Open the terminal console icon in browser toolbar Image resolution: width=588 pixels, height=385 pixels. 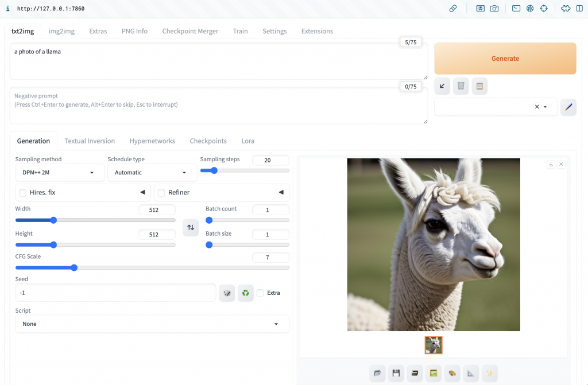click(516, 8)
